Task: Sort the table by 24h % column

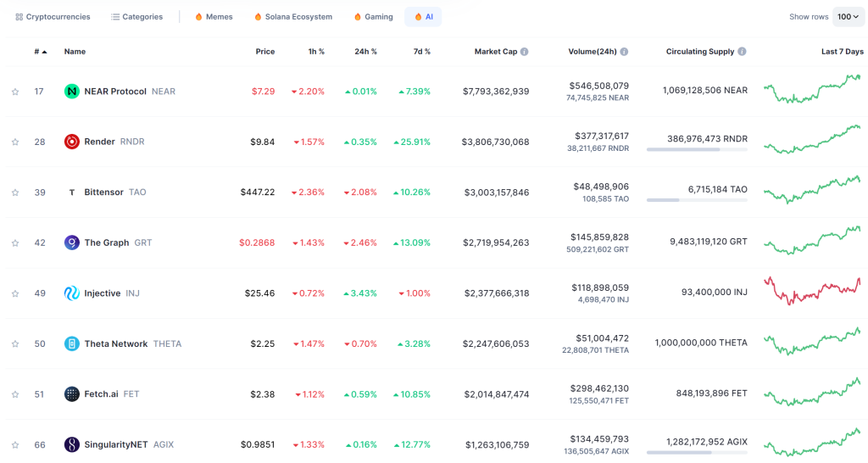Action: pyautogui.click(x=365, y=52)
